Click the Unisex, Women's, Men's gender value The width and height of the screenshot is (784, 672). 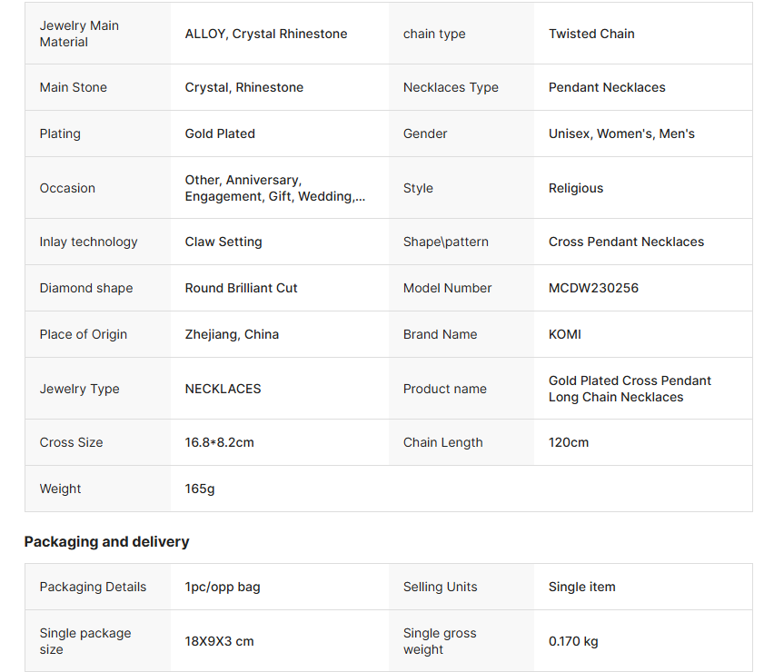pyautogui.click(x=621, y=133)
